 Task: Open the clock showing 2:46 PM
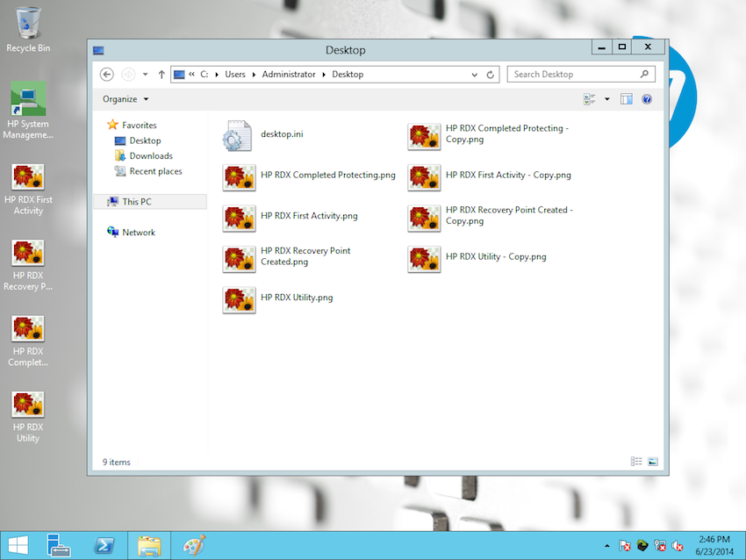click(x=714, y=545)
